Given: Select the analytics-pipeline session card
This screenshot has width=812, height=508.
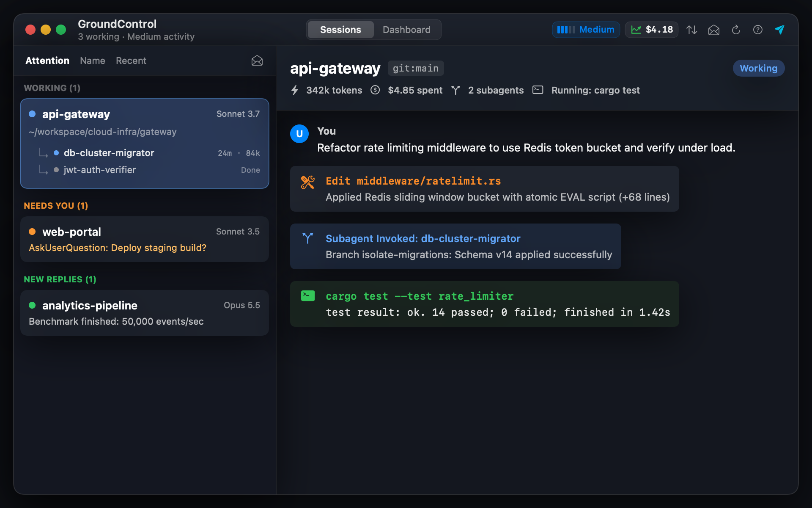Looking at the screenshot, I should (145, 313).
